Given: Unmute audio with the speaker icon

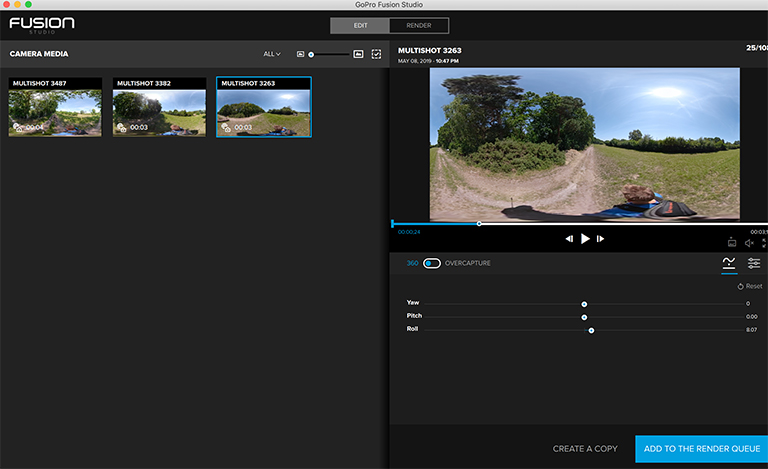Looking at the screenshot, I should pos(749,243).
